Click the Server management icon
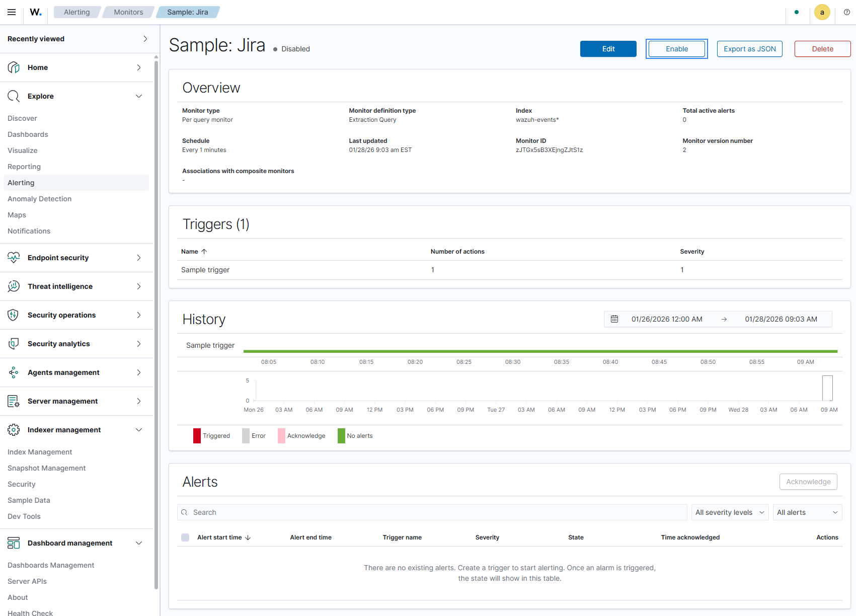Screen dimensions: 856x616 tap(14, 401)
